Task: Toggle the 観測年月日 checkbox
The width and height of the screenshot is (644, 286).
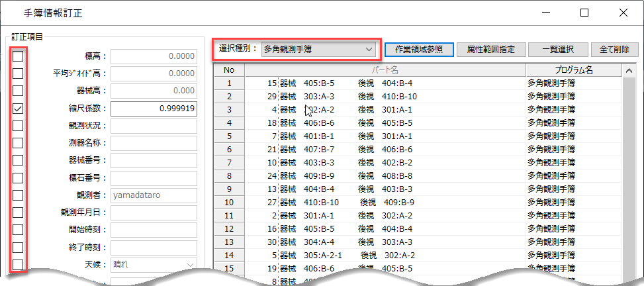Action: [19, 213]
